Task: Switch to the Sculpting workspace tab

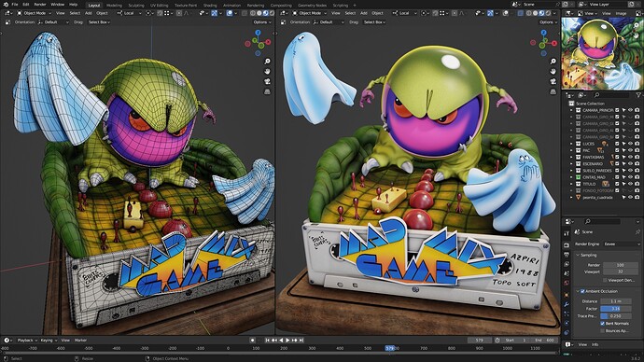Action: (x=136, y=6)
